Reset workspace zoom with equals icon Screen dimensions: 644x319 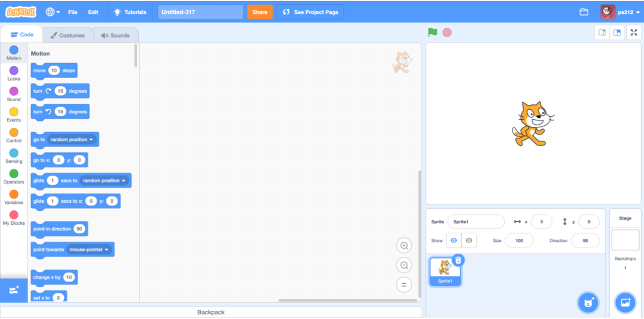pos(404,284)
